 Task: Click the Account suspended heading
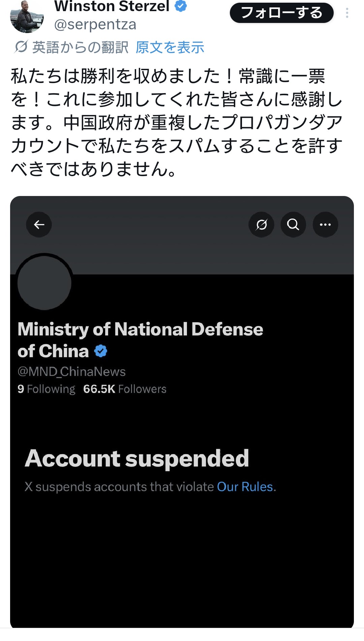click(x=137, y=458)
